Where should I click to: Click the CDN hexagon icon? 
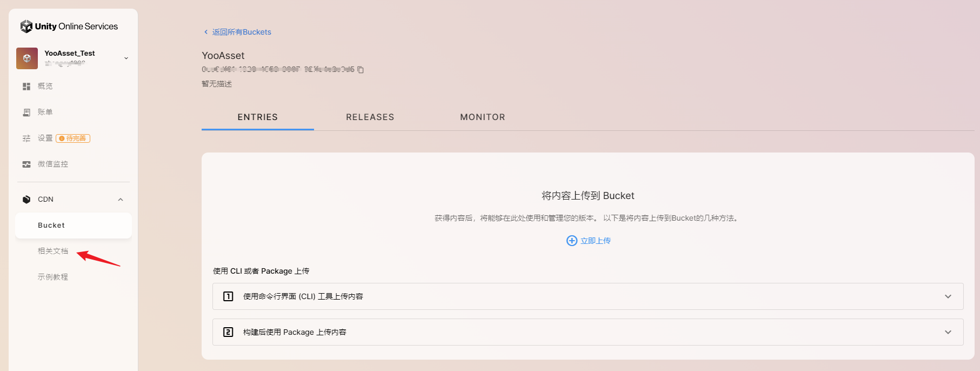click(26, 200)
